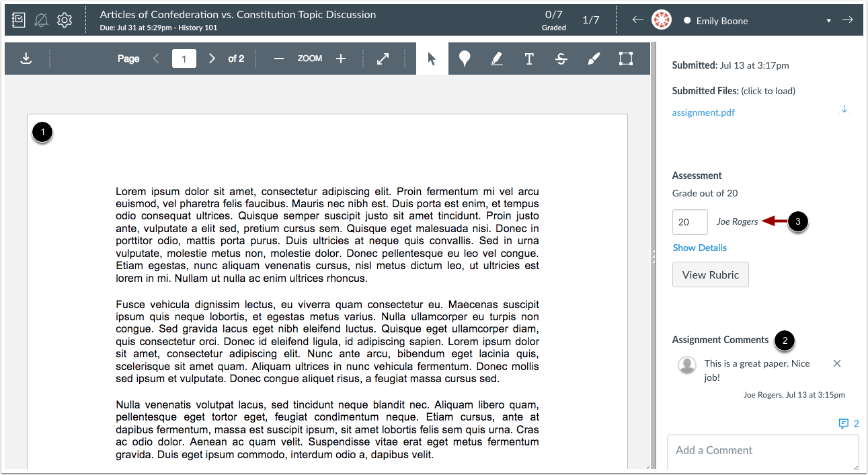Click the page number field

(x=184, y=59)
